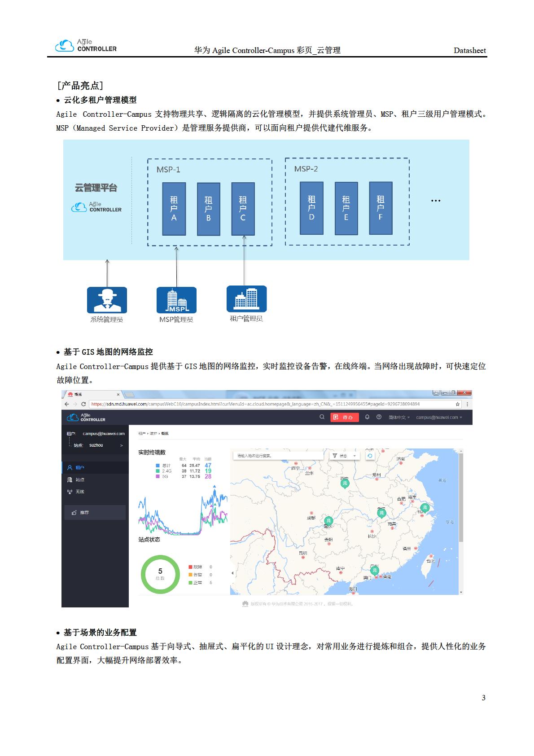Image resolution: width=534 pixels, height=756 pixels.
Task: Click the real-time terminal line chart
Action: tap(183, 510)
